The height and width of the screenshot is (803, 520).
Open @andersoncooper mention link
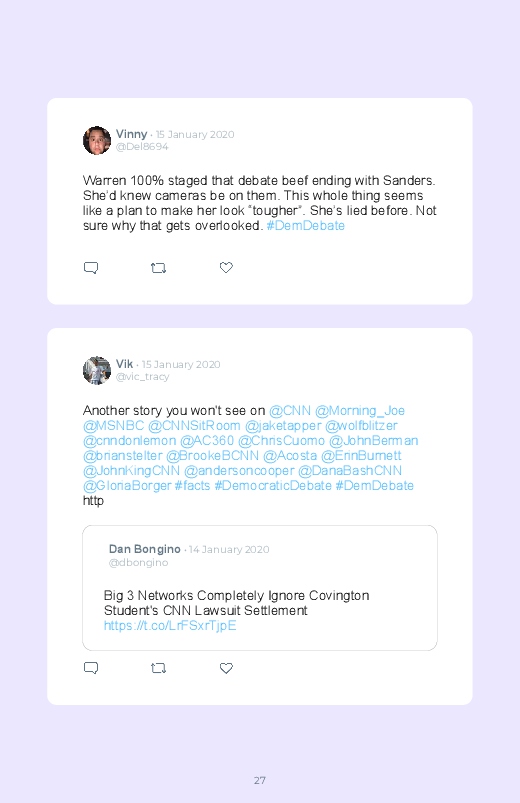click(239, 471)
